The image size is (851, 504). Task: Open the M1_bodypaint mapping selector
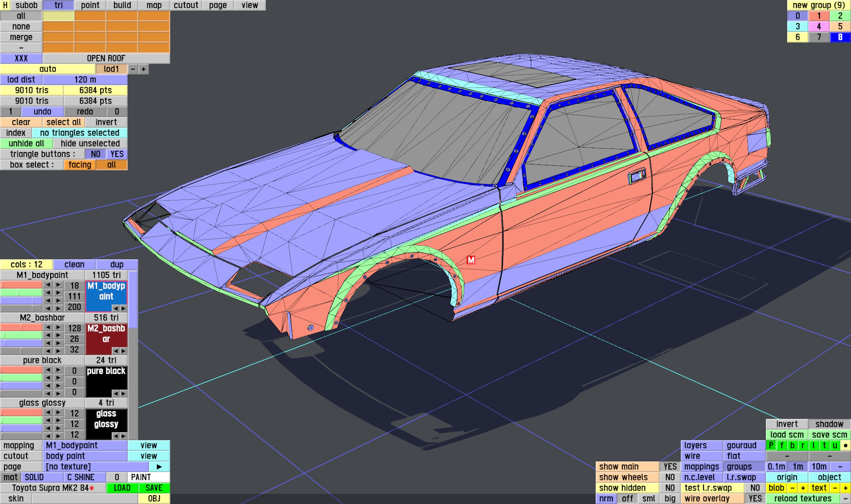85,445
